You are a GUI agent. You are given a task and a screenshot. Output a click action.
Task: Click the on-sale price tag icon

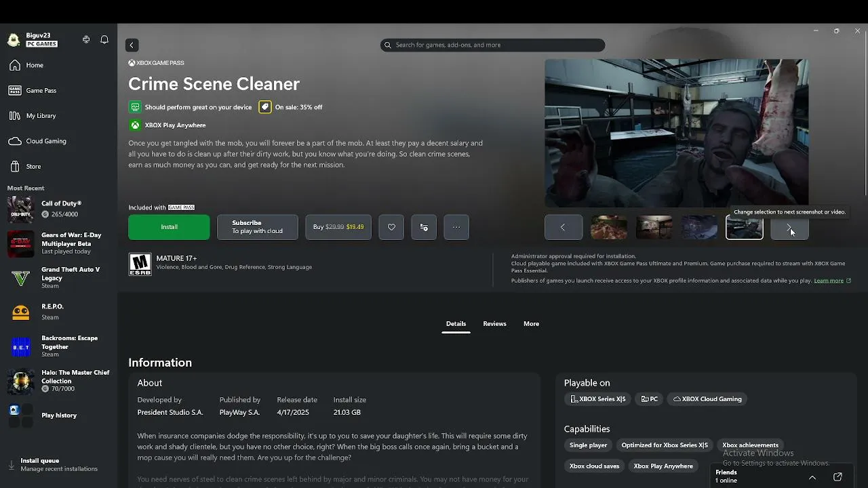(x=265, y=107)
